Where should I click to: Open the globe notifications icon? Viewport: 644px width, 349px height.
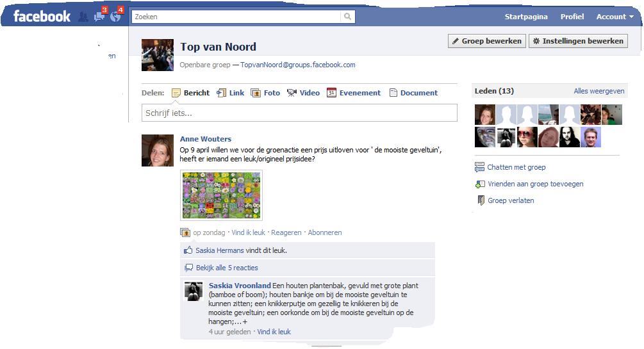pyautogui.click(x=115, y=17)
